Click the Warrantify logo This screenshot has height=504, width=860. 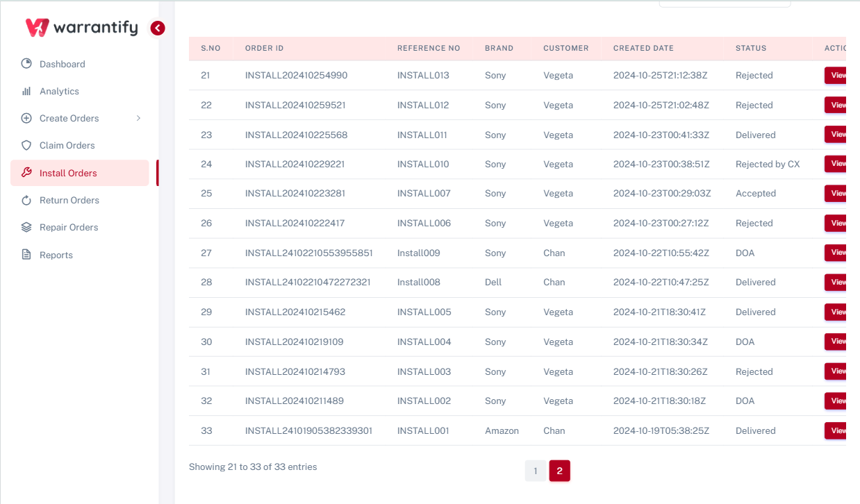(82, 28)
